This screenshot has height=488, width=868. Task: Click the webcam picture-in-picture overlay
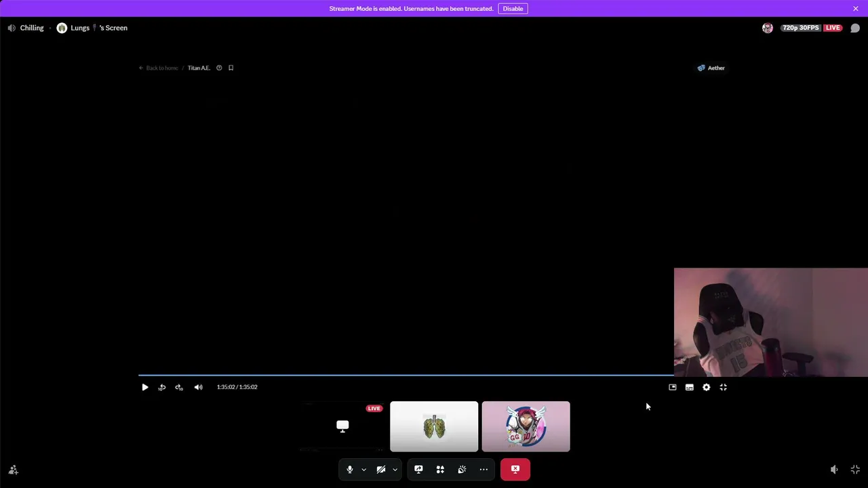tap(771, 322)
